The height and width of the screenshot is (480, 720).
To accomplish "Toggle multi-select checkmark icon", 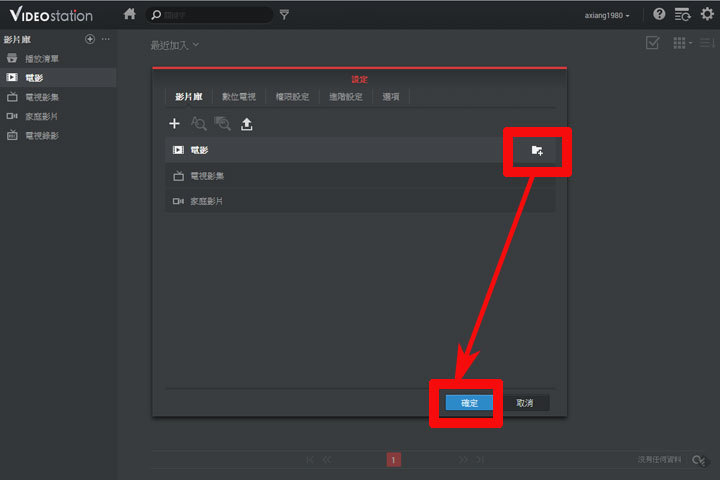I will coord(652,43).
